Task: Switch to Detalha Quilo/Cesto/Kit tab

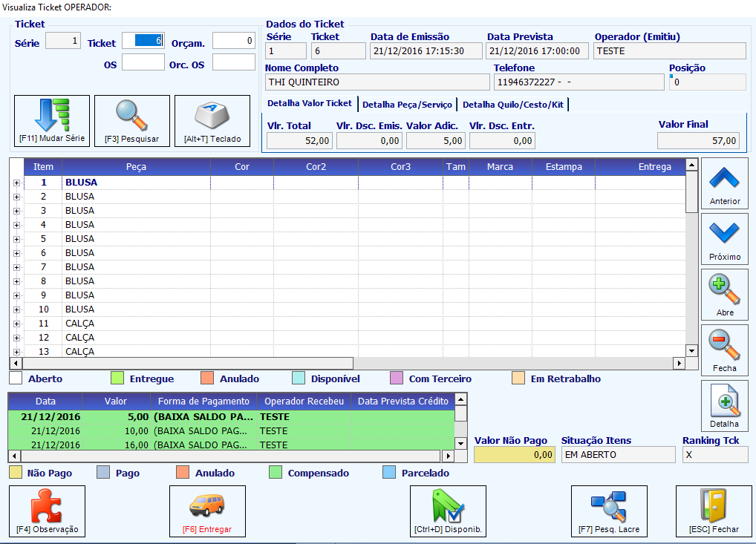Action: coord(513,105)
